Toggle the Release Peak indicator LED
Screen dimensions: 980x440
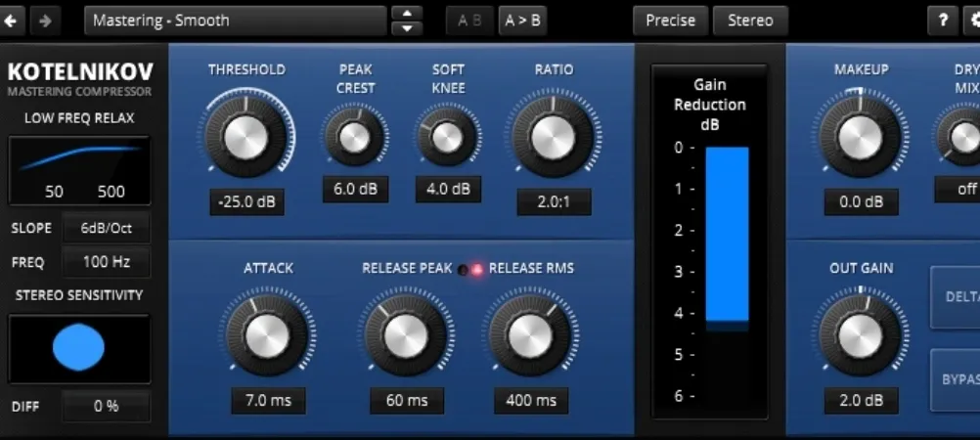[x=463, y=269]
